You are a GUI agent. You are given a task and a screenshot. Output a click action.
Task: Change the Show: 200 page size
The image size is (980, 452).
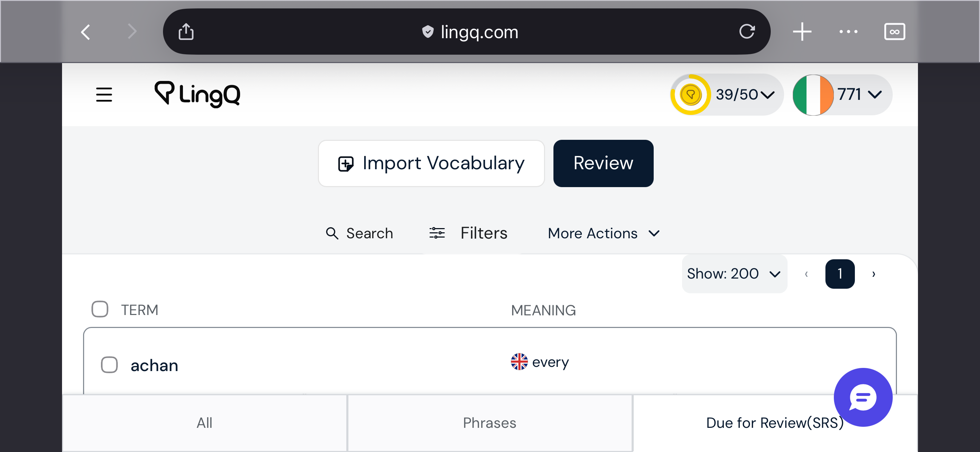click(734, 274)
